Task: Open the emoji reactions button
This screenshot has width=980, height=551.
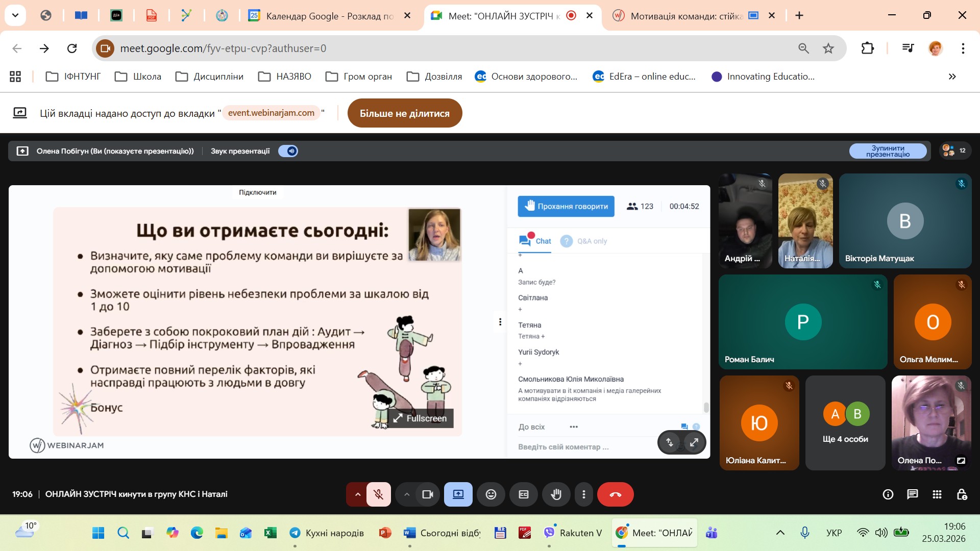Action: (491, 494)
